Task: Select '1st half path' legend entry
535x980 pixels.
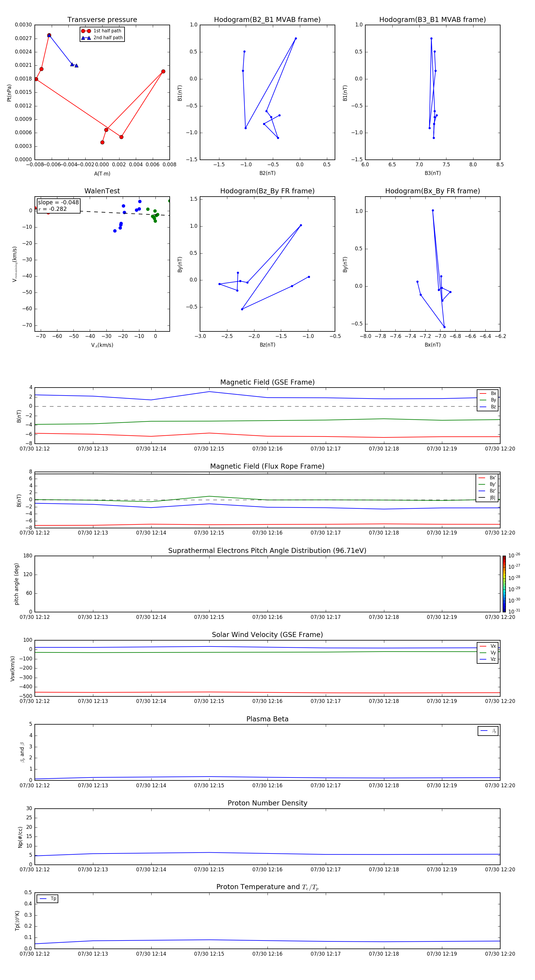Action: click(102, 31)
